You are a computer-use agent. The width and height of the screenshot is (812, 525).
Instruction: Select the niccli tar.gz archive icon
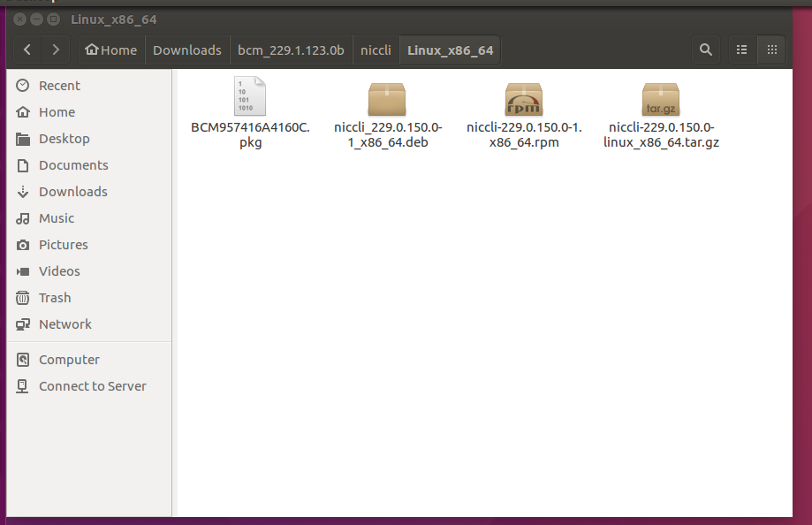tap(660, 99)
